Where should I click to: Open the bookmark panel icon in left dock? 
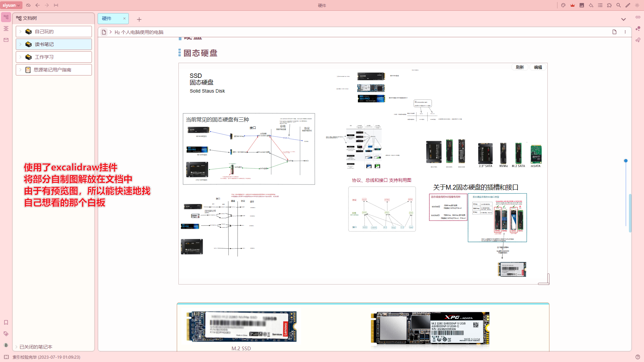[x=6, y=322]
